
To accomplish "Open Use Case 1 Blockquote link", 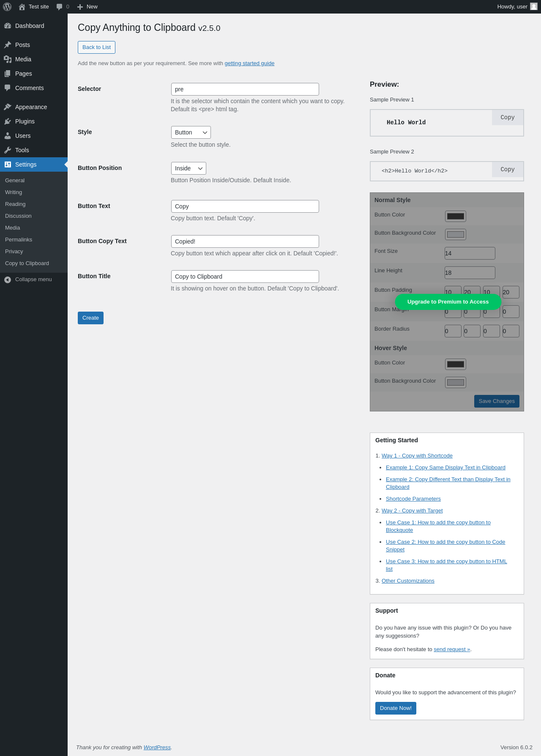I will pos(438,523).
